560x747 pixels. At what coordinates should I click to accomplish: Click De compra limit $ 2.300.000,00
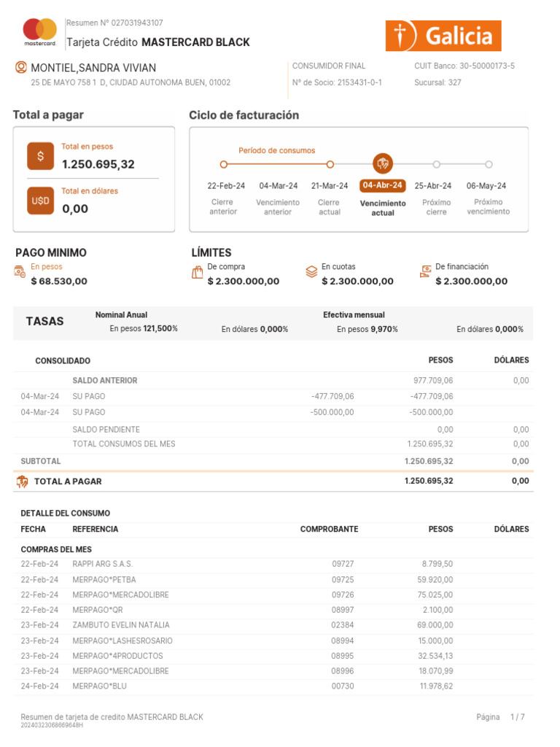tap(244, 281)
